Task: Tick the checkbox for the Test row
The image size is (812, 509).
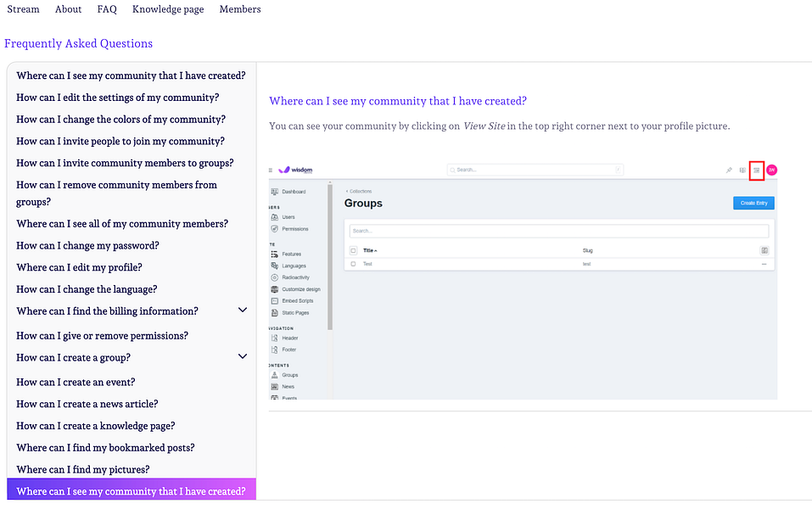Action: 353,264
